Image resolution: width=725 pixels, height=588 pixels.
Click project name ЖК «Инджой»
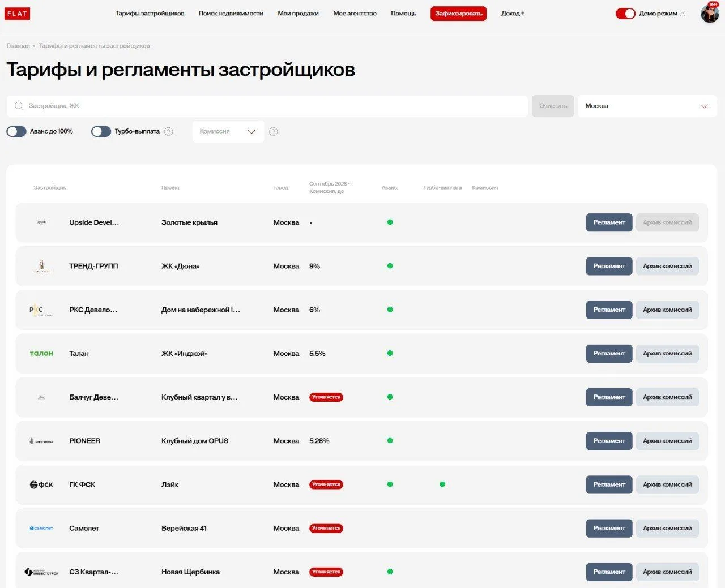click(x=185, y=353)
